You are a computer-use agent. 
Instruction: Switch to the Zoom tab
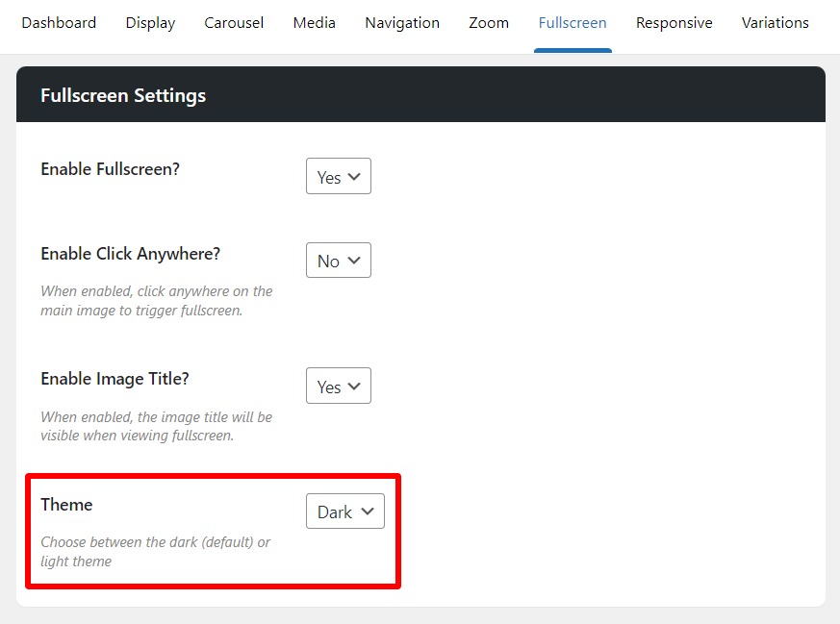[489, 23]
